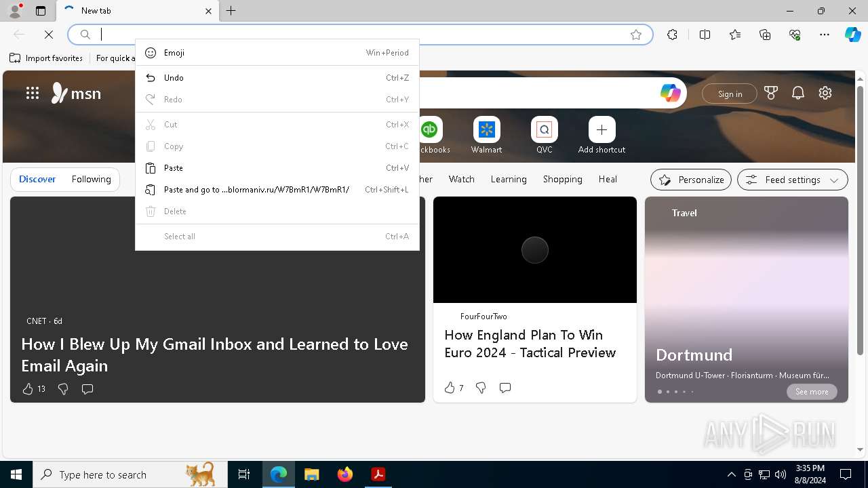Click Import favorites in bookmarks bar
Image resolution: width=868 pixels, height=488 pixels.
coord(46,58)
